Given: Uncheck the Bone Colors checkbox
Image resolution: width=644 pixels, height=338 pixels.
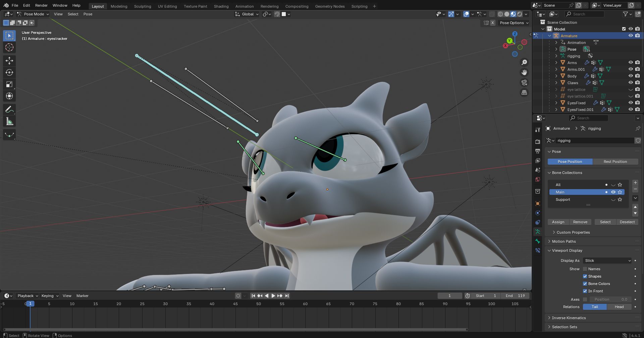Looking at the screenshot, I should point(585,284).
